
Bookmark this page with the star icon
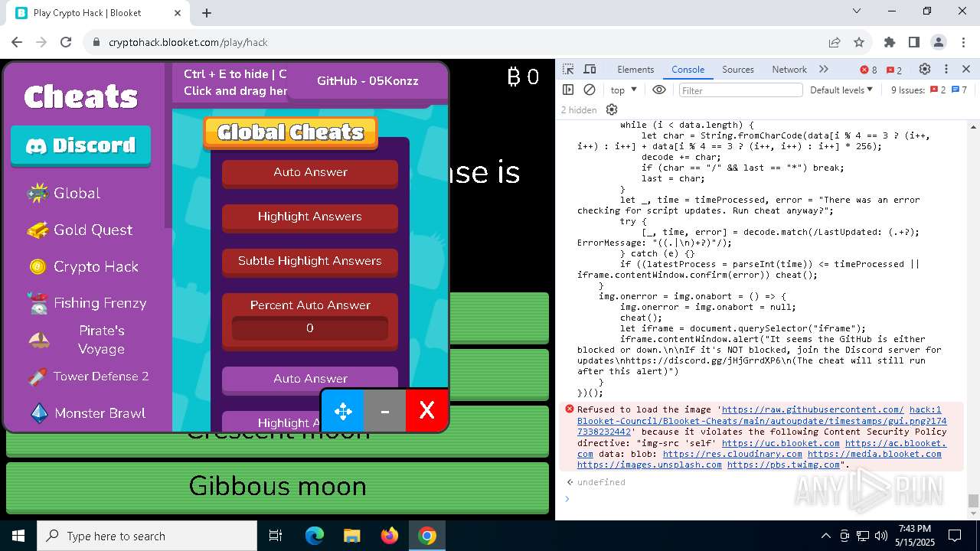pos(859,42)
